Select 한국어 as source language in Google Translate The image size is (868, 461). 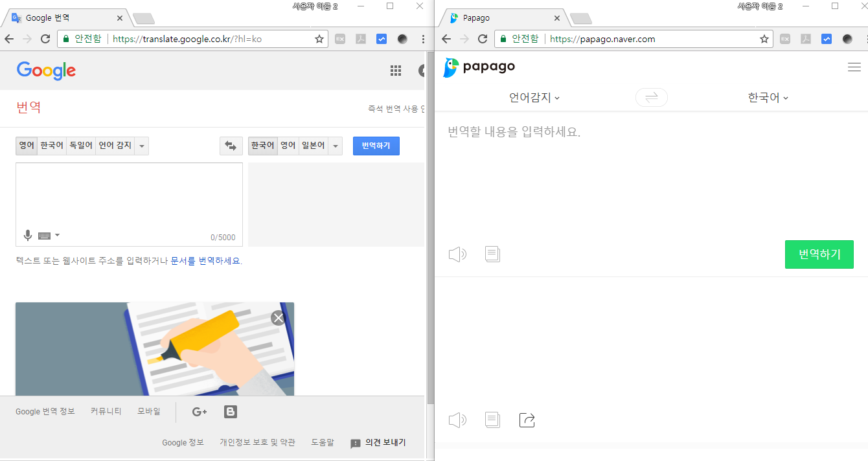pos(52,146)
